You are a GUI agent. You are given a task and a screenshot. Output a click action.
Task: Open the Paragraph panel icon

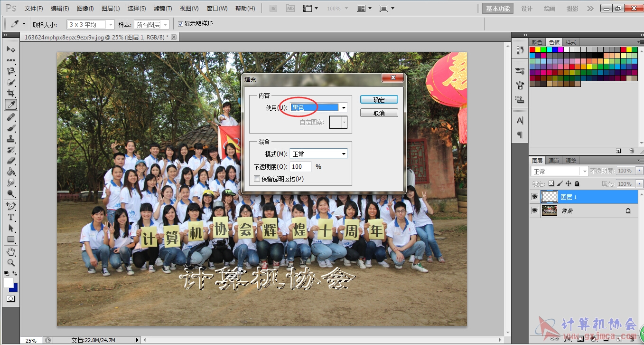click(x=520, y=135)
